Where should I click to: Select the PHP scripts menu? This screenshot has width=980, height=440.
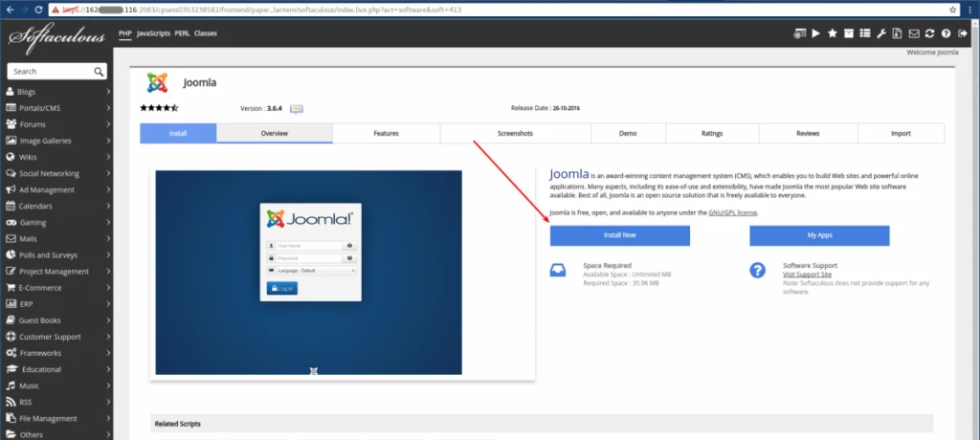coord(125,33)
